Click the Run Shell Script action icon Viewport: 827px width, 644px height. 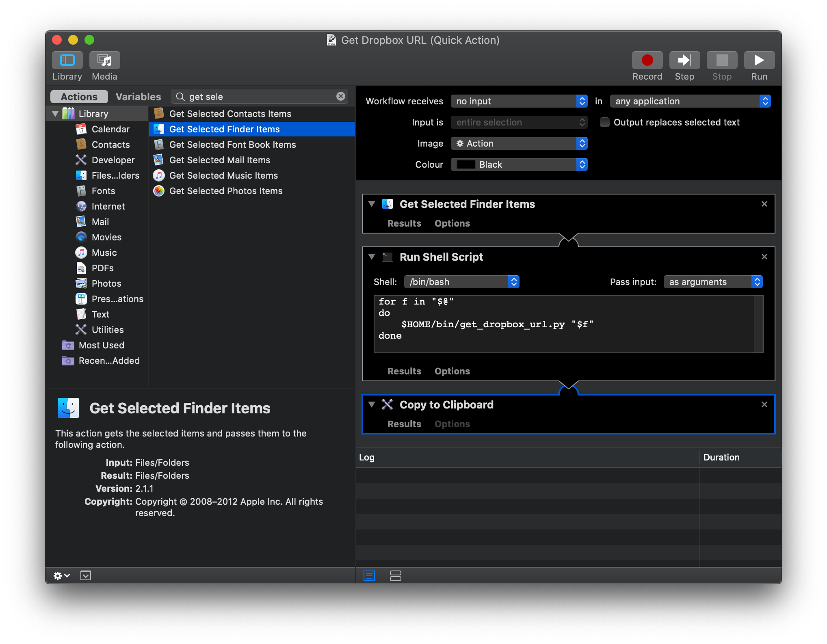pyautogui.click(x=389, y=257)
